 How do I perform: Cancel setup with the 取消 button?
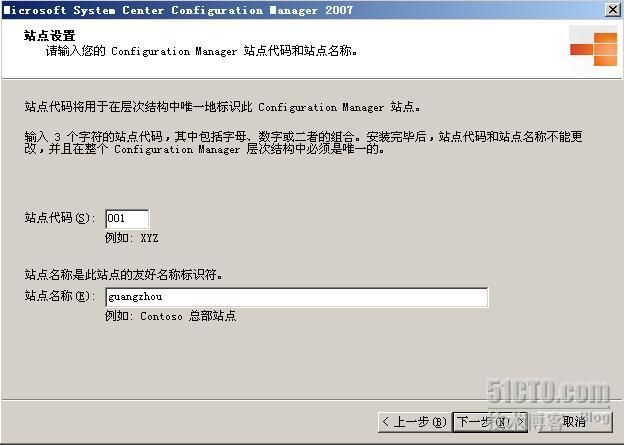click(574, 422)
